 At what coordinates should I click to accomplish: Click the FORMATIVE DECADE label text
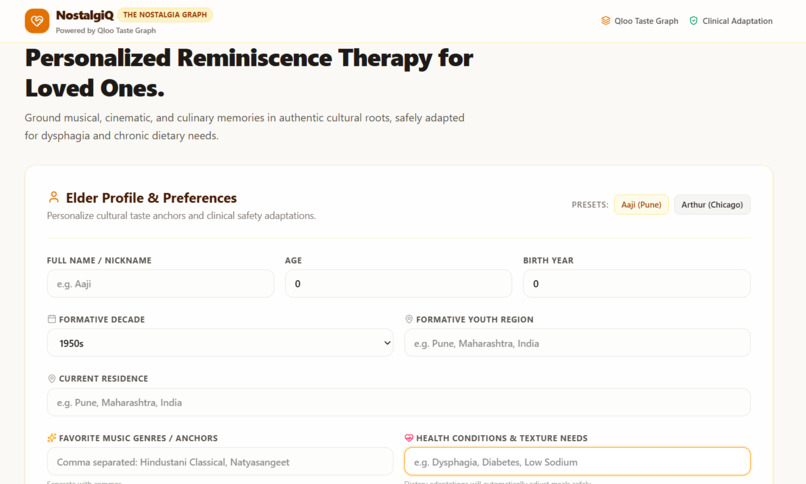coord(102,320)
